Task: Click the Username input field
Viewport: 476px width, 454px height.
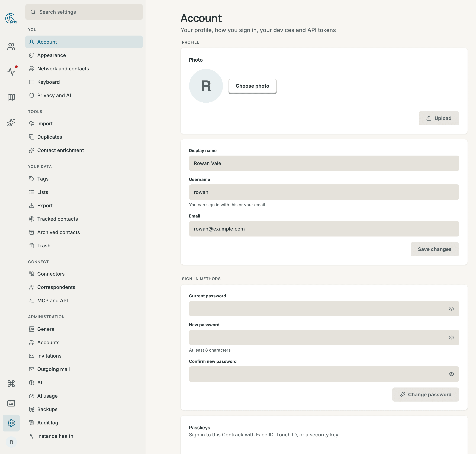Action: (x=324, y=192)
